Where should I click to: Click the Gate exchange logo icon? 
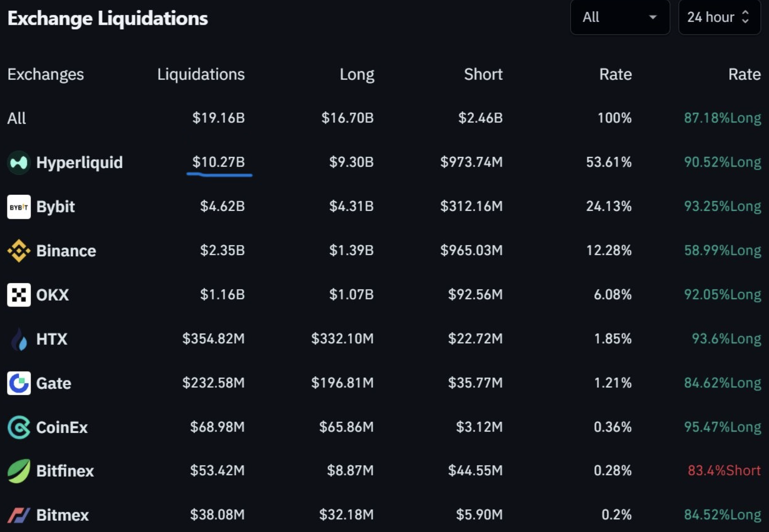click(x=19, y=383)
